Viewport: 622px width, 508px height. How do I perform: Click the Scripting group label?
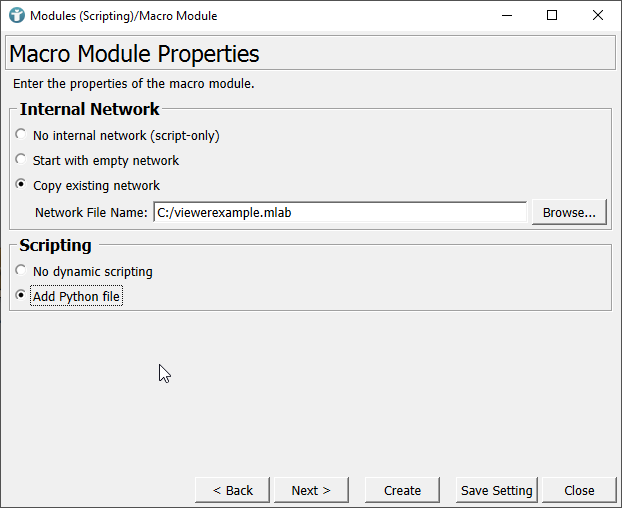[x=55, y=245]
